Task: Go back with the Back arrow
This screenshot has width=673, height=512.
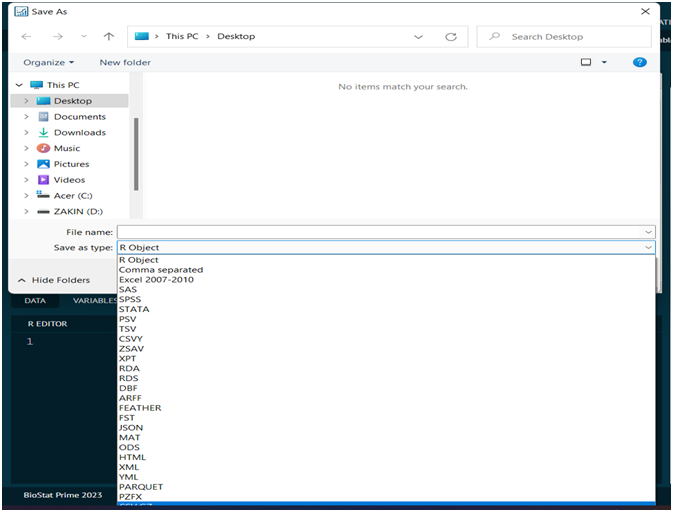Action: pyautogui.click(x=27, y=37)
